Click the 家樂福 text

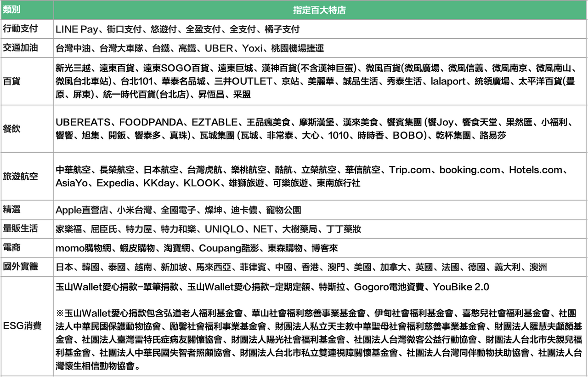68,229
